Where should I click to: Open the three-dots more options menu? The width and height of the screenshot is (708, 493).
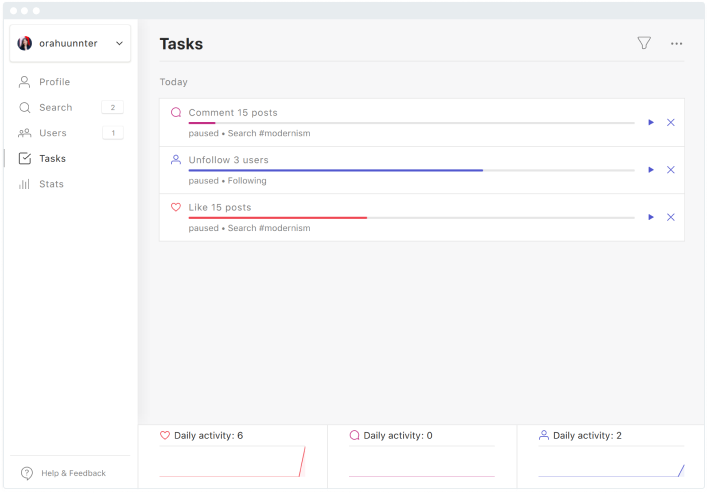(x=676, y=43)
